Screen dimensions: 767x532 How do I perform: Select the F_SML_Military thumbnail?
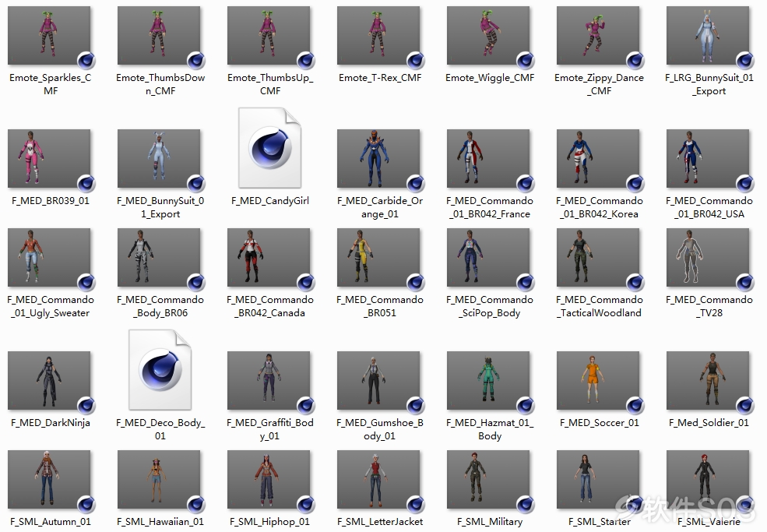point(488,480)
